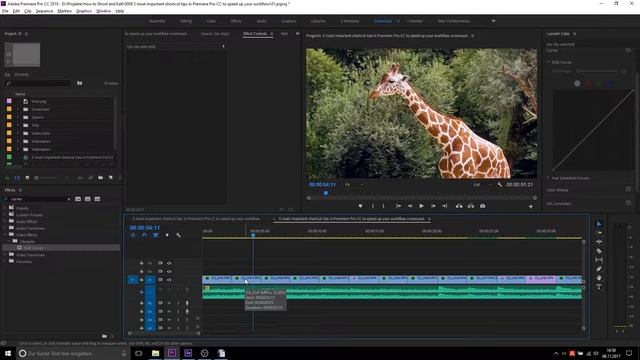Create a New Bin in Project panel
Screen dimensions: 640x360
(x=100, y=178)
